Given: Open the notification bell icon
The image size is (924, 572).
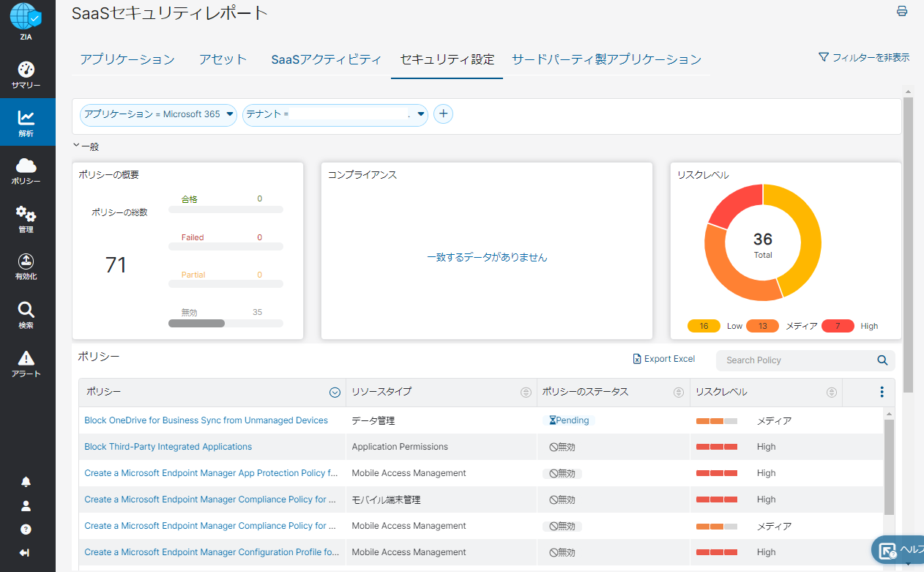Looking at the screenshot, I should tap(26, 481).
